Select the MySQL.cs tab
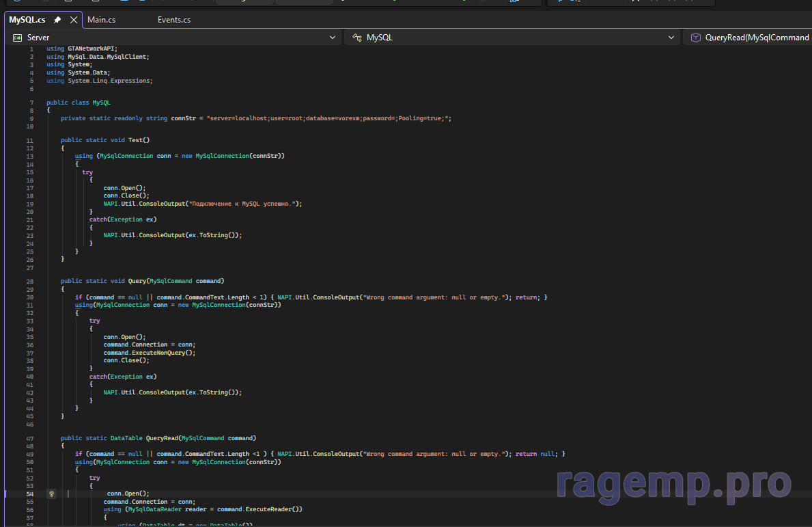 click(x=27, y=20)
